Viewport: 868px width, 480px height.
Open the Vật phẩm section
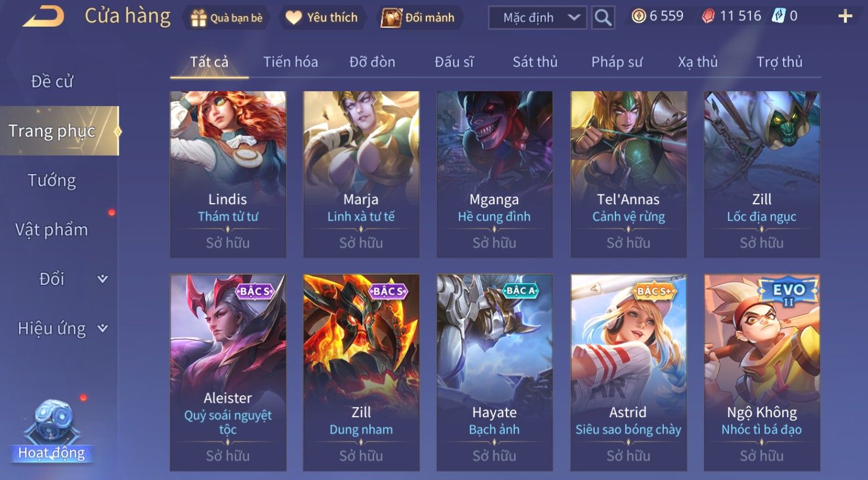pos(52,230)
